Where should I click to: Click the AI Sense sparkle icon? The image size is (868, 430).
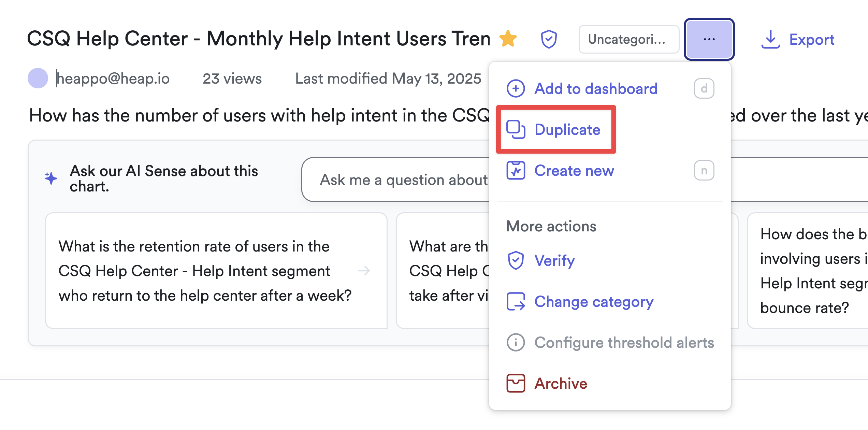[51, 178]
